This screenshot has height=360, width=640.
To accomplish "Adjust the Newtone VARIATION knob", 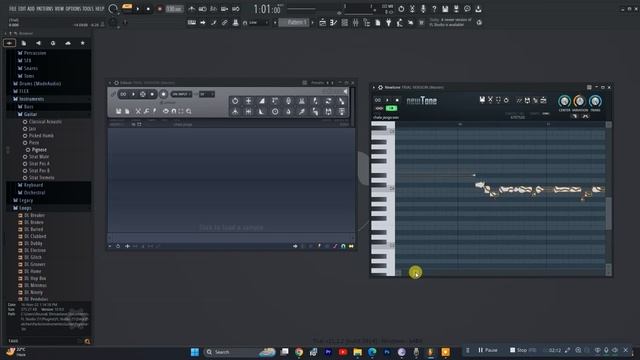I will [580, 101].
